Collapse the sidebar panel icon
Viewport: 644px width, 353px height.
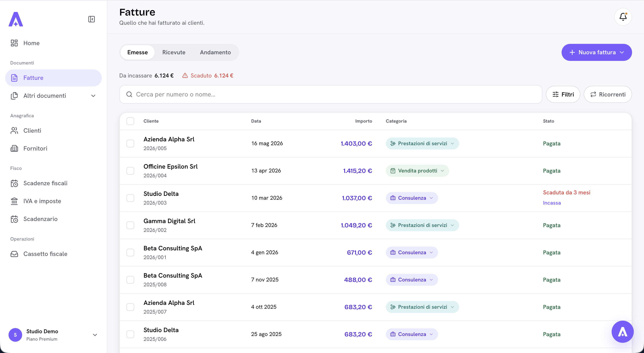click(92, 19)
